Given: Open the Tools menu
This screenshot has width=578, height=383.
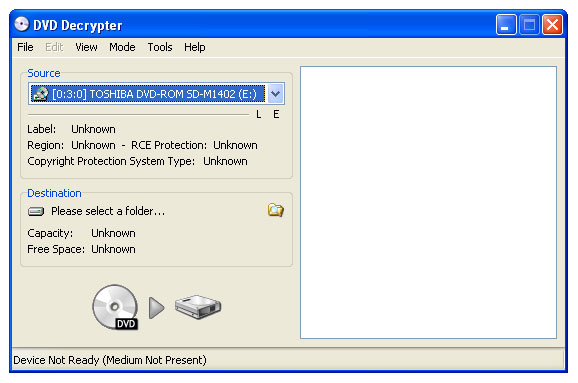Looking at the screenshot, I should tap(160, 47).
